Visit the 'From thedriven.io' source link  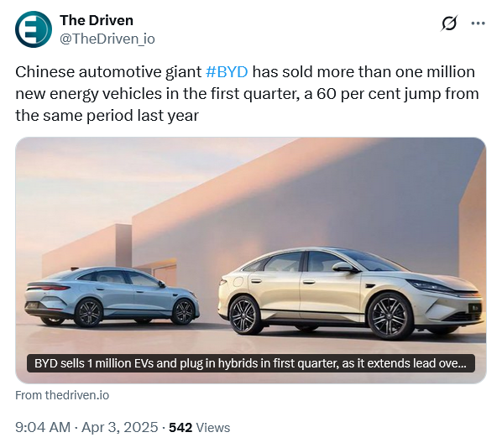tap(62, 395)
